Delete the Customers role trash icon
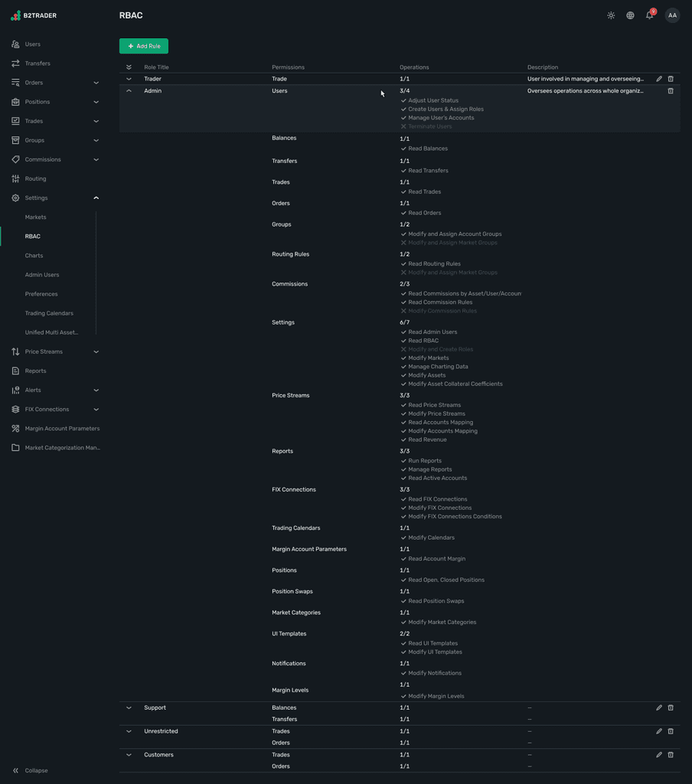692x784 pixels. [x=671, y=755]
